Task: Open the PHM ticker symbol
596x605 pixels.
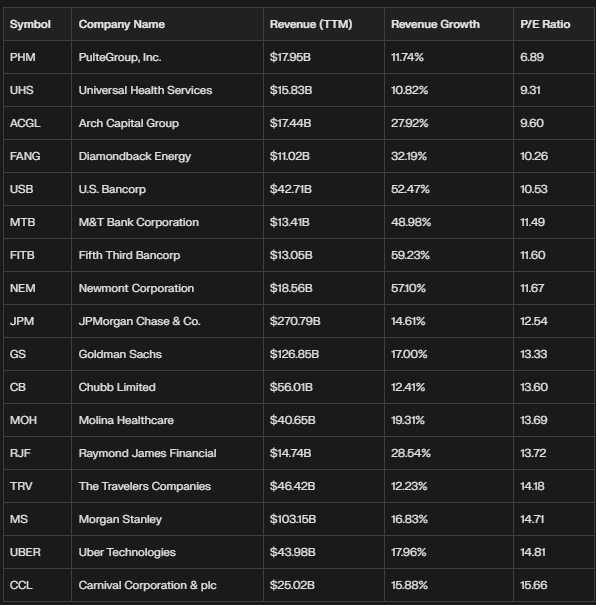Action: (22, 57)
